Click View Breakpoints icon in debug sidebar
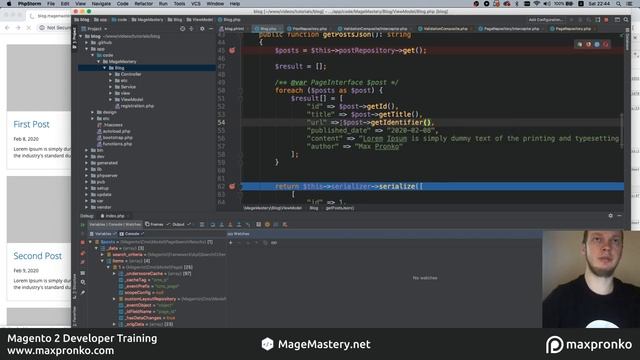 83,253
